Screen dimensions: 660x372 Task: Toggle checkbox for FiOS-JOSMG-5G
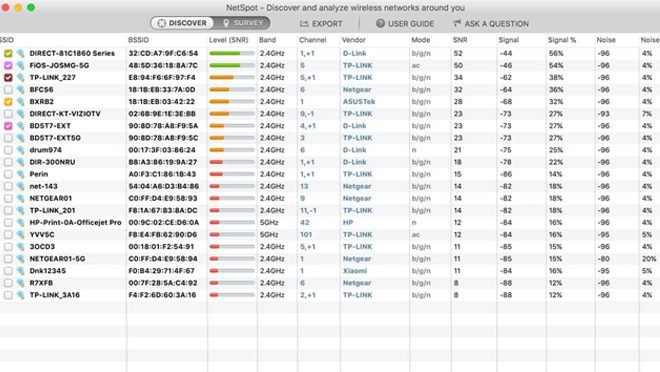click(x=8, y=66)
